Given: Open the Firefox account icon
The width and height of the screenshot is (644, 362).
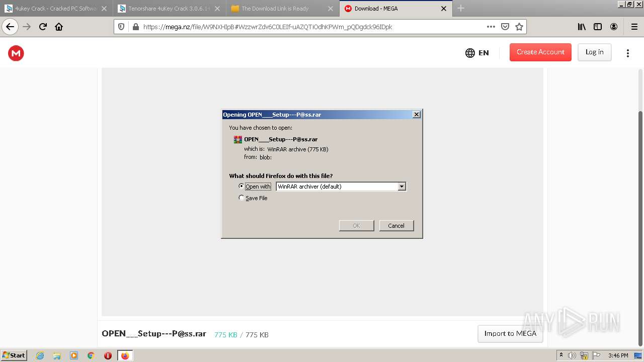Looking at the screenshot, I should (x=614, y=27).
